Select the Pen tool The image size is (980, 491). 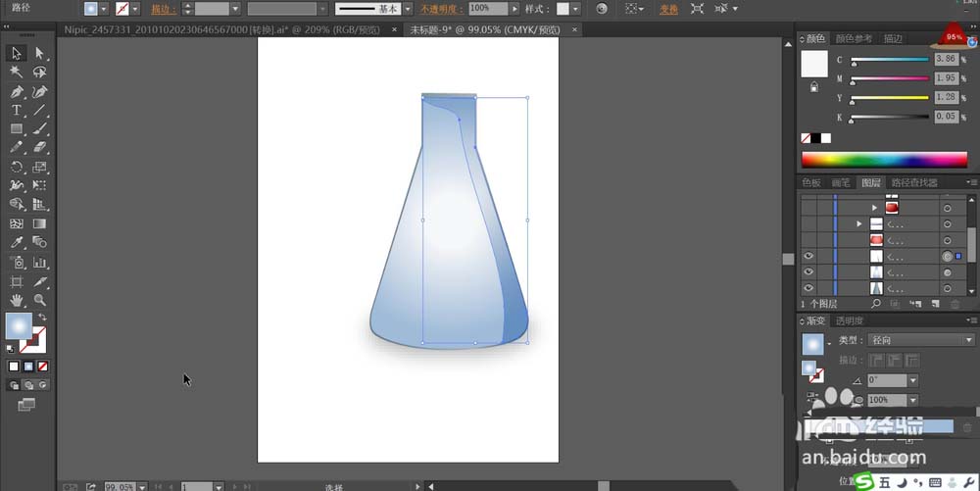pyautogui.click(x=17, y=92)
